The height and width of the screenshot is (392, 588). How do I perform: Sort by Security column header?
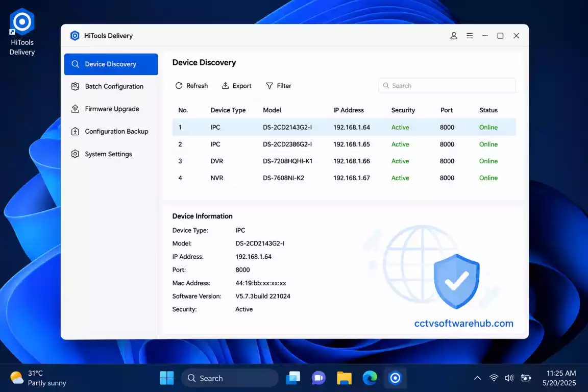tap(403, 110)
